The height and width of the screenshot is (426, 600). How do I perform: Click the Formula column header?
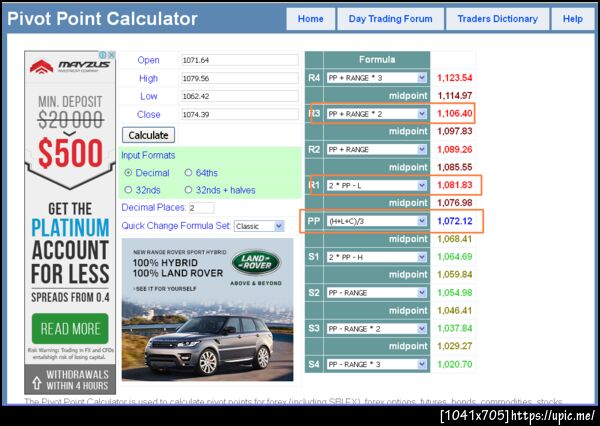377,60
